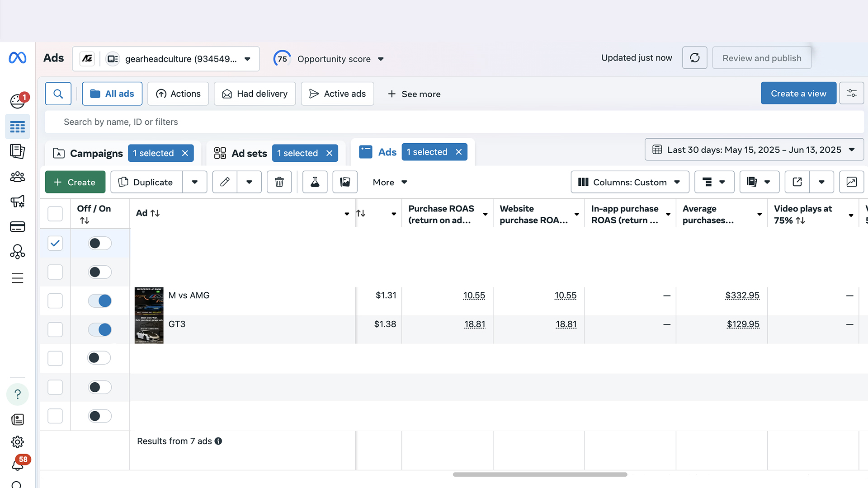Click the horizontal table scrollbar
Screen dimensions: 868x488
tap(540, 474)
